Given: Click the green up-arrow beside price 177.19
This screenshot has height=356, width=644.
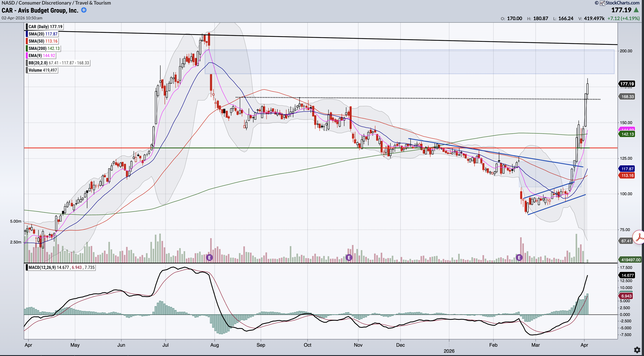Looking at the screenshot, I should point(636,10).
